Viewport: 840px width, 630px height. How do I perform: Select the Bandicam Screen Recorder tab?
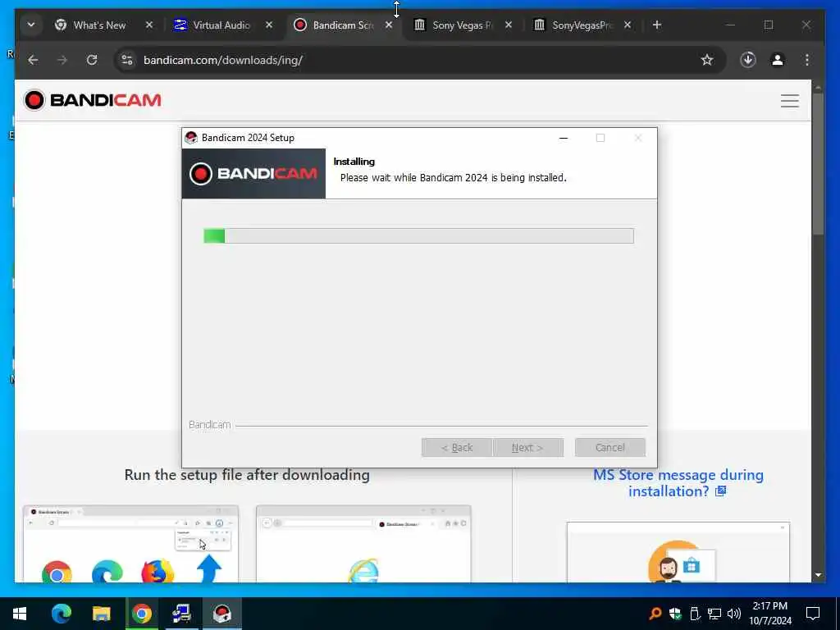343,25
